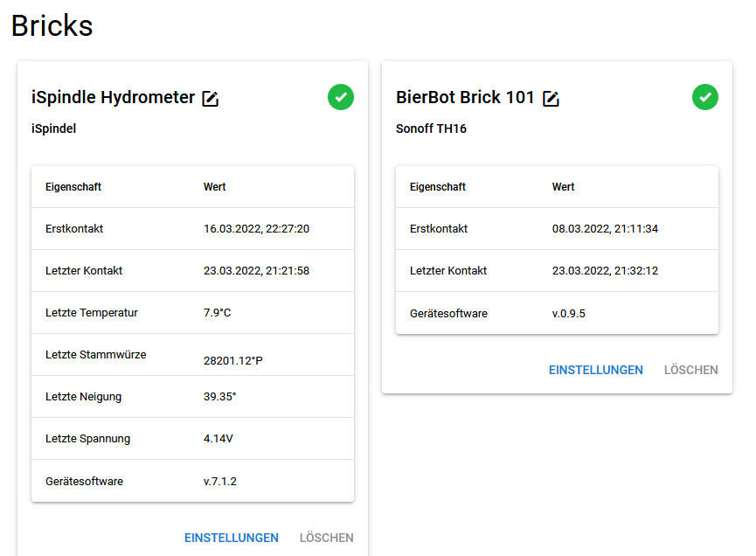Click the Letzte Neigung row label
Image resolution: width=756 pixels, height=556 pixels.
tap(83, 397)
